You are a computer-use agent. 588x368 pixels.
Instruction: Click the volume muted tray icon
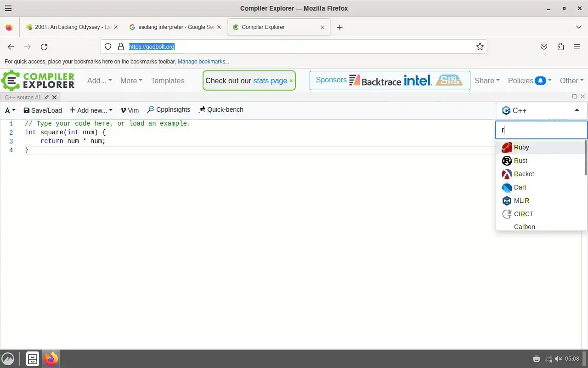(558, 359)
